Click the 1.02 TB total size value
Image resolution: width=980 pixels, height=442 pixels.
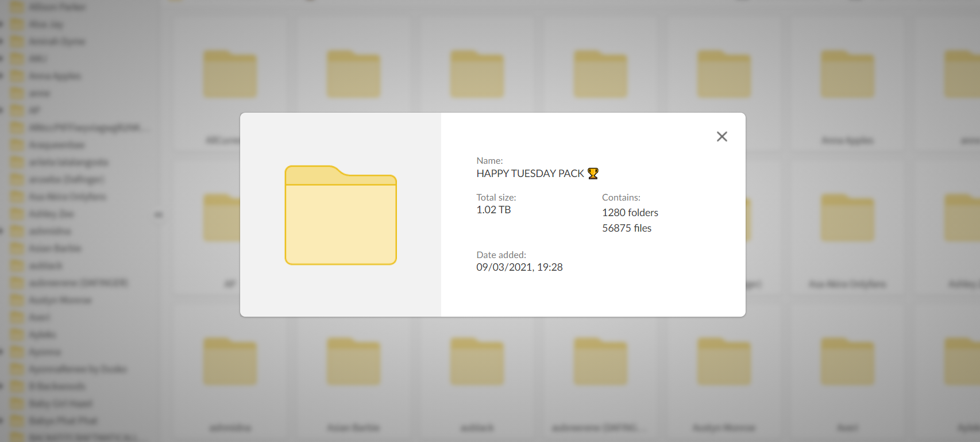coord(493,210)
